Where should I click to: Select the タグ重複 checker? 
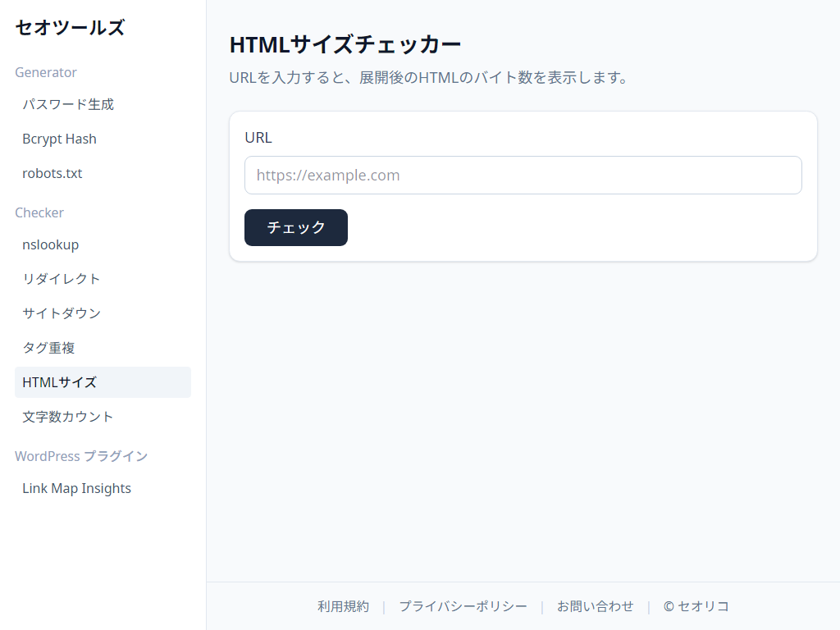(50, 348)
